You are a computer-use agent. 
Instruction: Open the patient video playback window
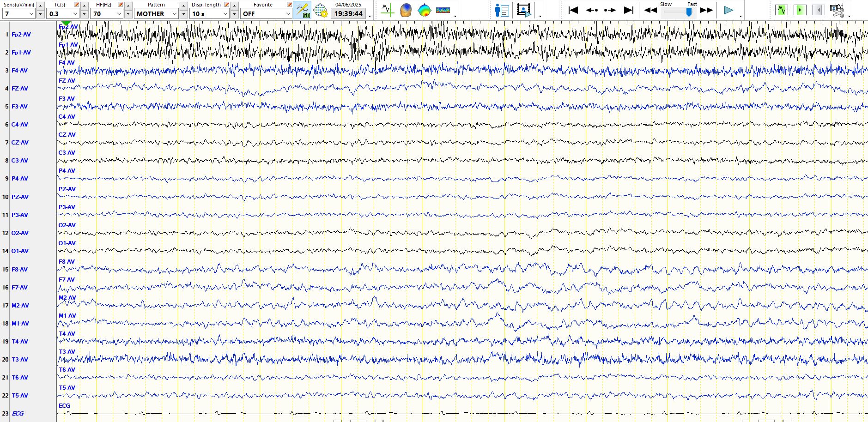(x=523, y=10)
